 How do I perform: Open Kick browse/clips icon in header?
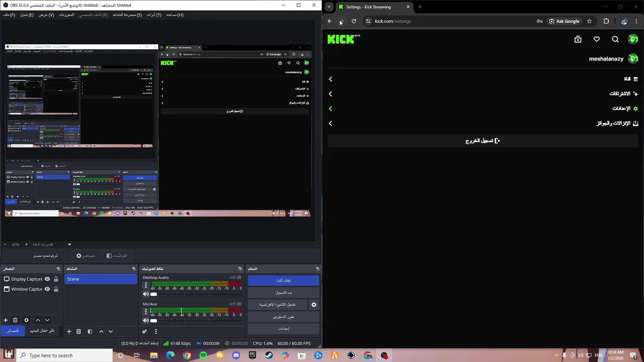tap(578, 39)
